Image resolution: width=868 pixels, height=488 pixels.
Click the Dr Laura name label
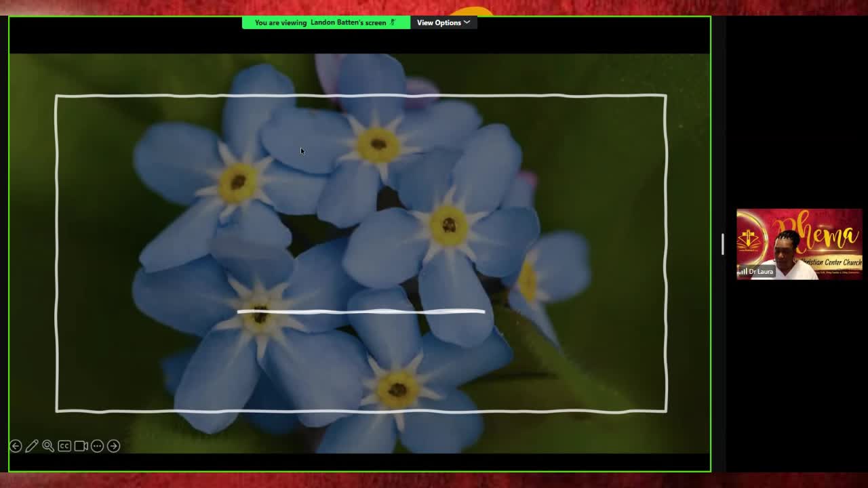click(761, 271)
